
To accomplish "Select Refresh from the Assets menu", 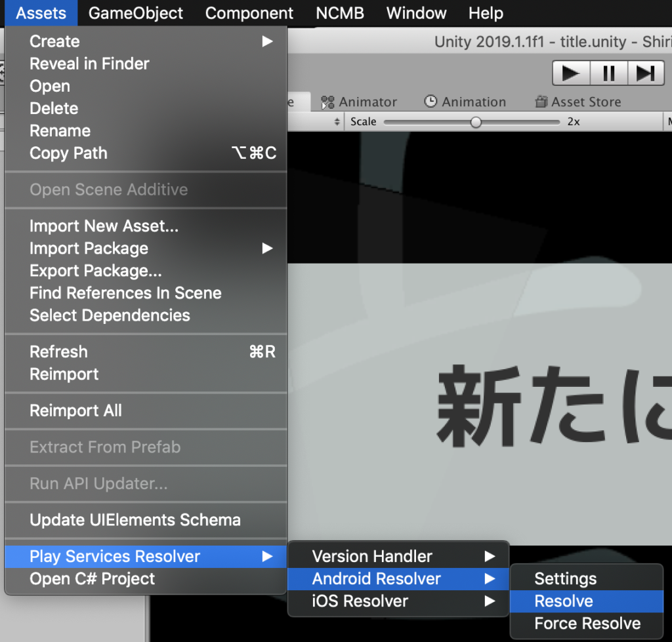I will point(58,351).
